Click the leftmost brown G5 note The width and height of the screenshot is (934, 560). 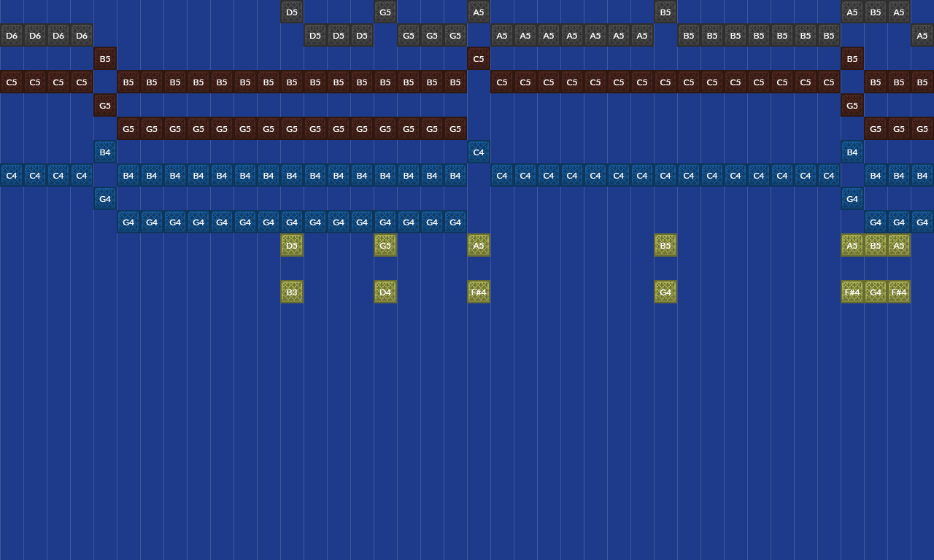105,105
